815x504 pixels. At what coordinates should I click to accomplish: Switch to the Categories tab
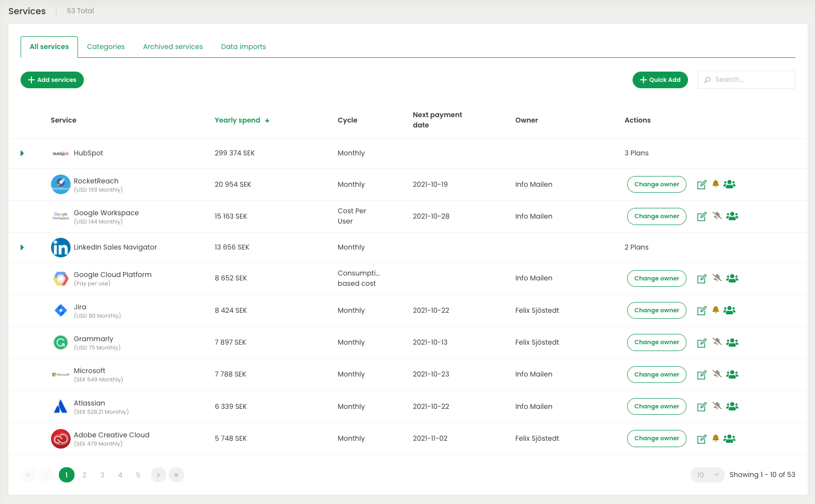[x=106, y=47]
